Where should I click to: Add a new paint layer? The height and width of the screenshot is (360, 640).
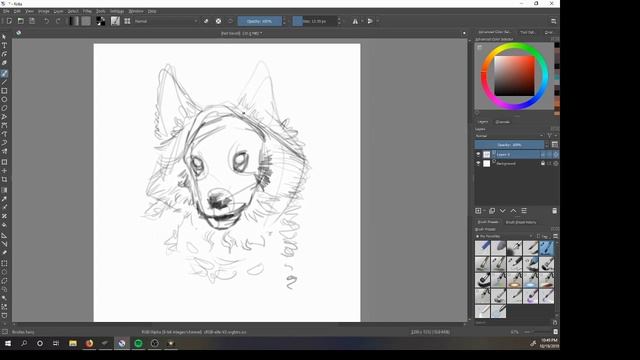coord(478,211)
